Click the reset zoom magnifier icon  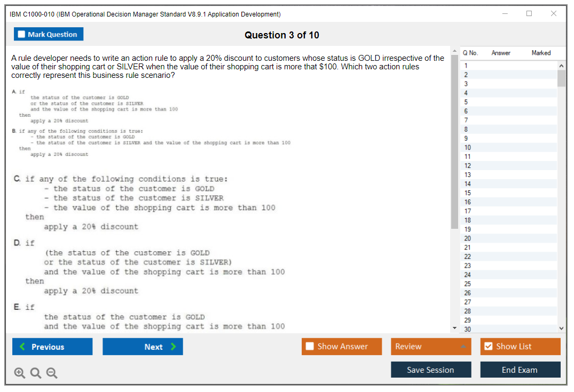36,373
